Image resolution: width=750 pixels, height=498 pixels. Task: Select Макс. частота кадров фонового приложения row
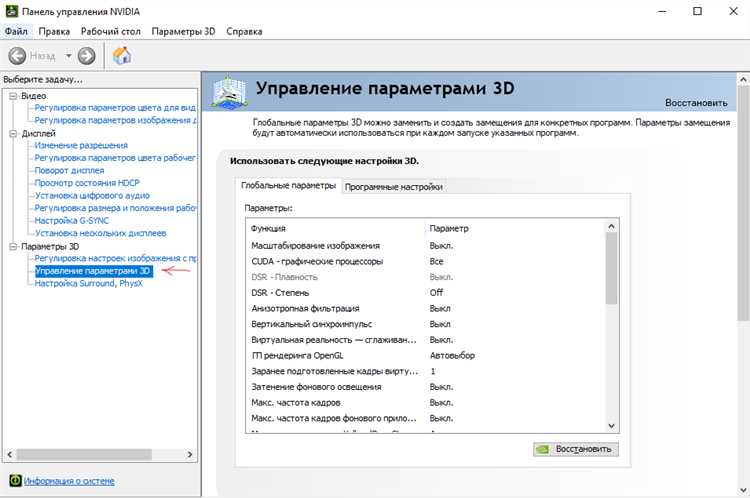426,418
